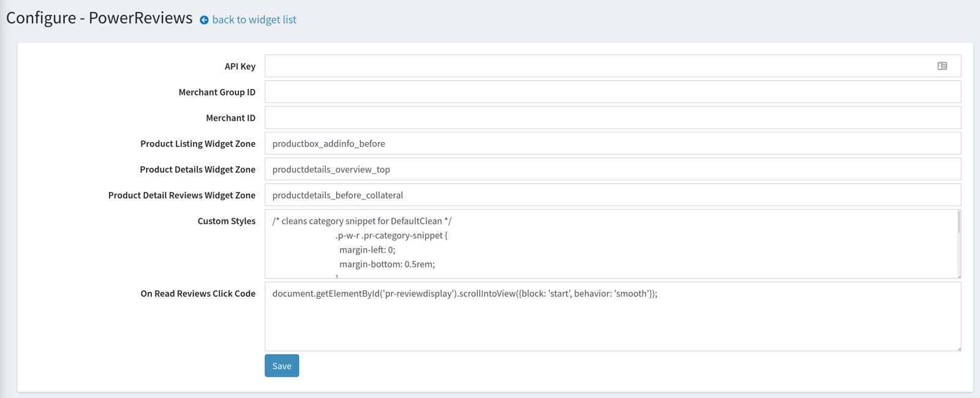The width and height of the screenshot is (980, 398).
Task: Save the PowerReviews configuration
Action: [x=282, y=365]
